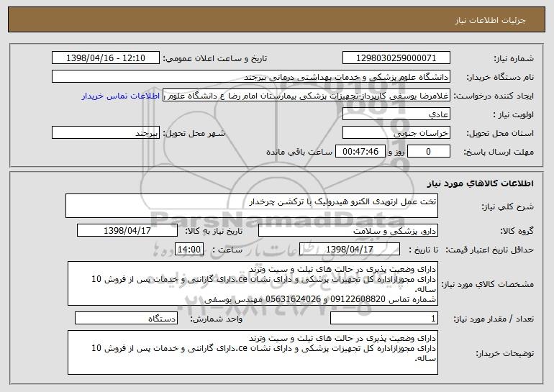Click the label اولویت نیاز
The image size is (554, 392).
point(514,115)
